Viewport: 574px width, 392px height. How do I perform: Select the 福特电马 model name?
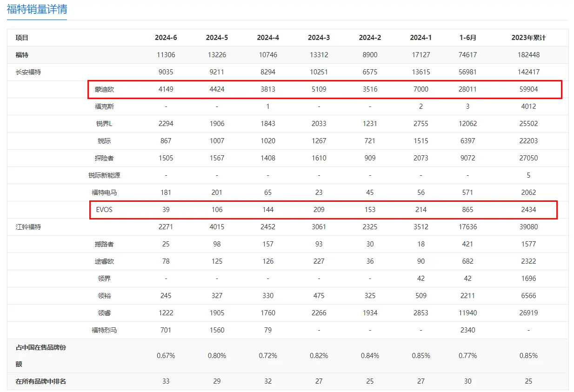pyautogui.click(x=104, y=193)
